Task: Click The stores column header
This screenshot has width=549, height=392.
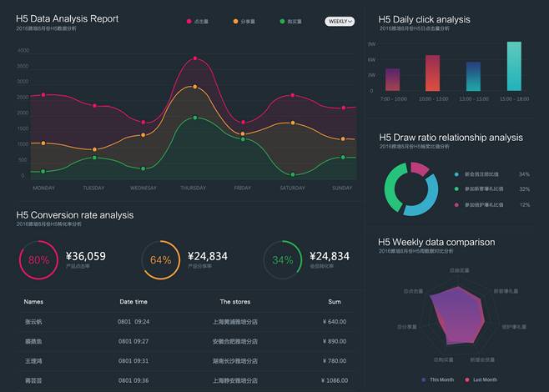Action: coord(235,302)
